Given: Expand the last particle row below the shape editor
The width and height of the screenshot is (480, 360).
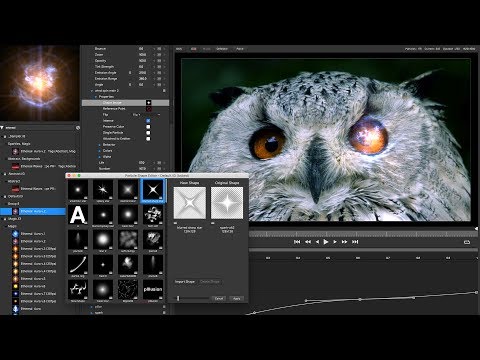Looking at the screenshot, I should [x=92, y=313].
